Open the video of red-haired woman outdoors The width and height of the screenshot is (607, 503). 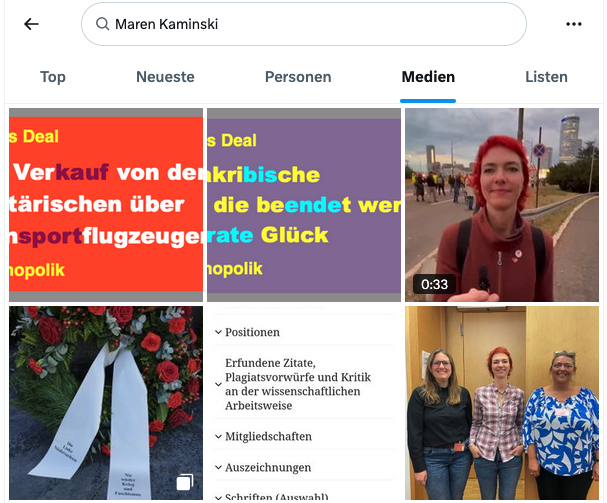click(502, 205)
